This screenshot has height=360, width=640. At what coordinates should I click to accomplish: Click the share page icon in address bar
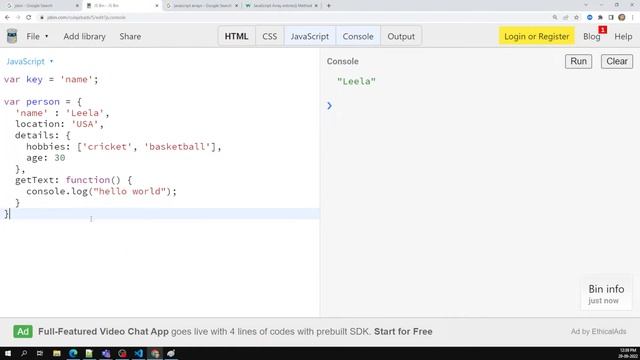[x=566, y=17]
